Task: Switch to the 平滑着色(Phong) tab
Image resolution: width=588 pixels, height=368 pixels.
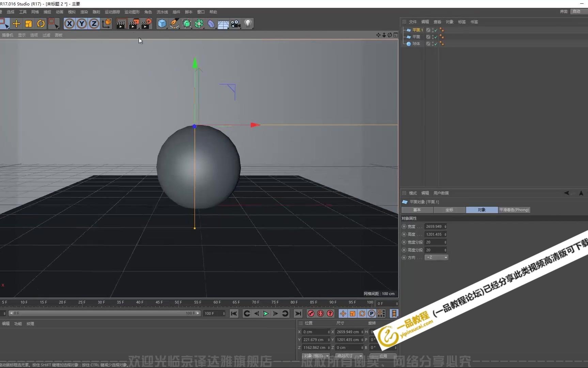Action: click(x=514, y=210)
